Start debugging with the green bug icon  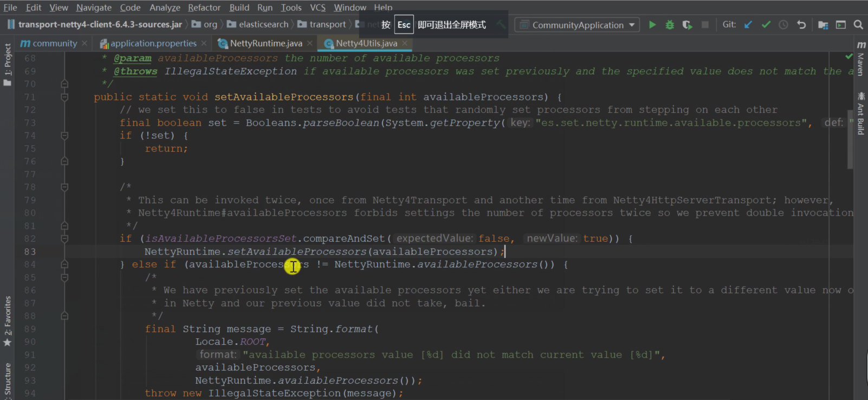coord(670,25)
